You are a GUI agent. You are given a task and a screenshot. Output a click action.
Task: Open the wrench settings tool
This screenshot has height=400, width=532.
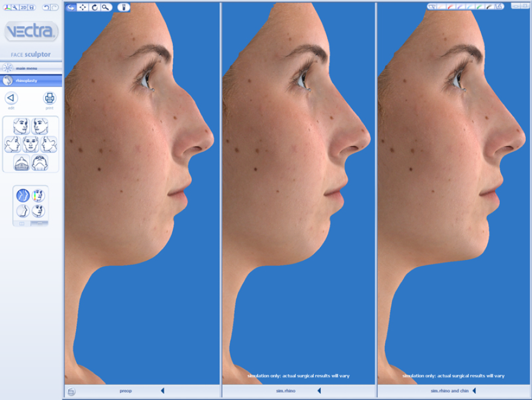click(15, 7)
